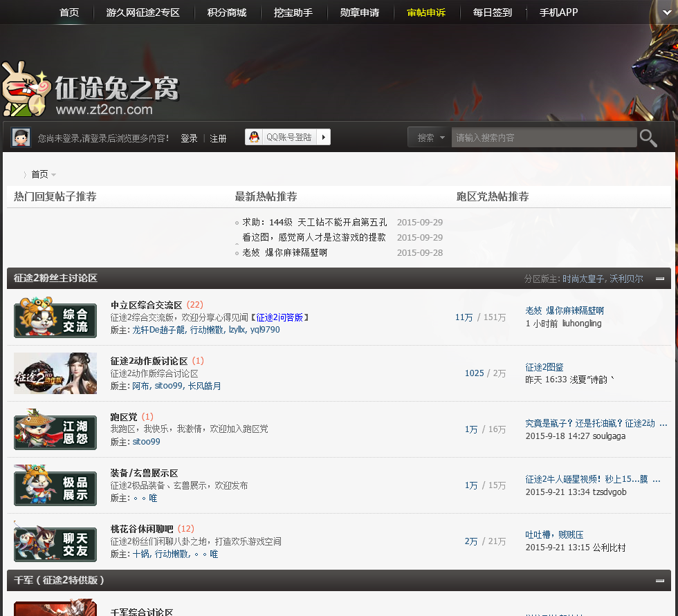Expand the 首页 breadcrumb dropdown arrow
The width and height of the screenshot is (678, 616).
[x=54, y=174]
